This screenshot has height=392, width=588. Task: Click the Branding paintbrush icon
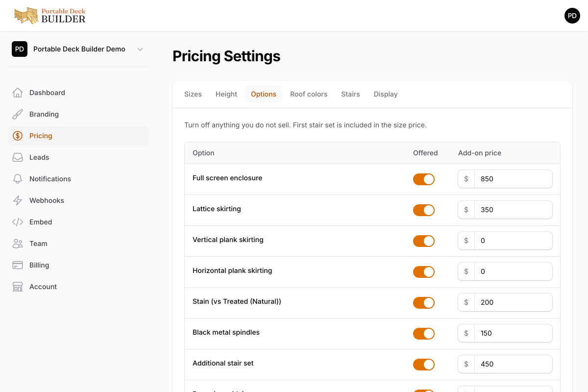click(18, 114)
